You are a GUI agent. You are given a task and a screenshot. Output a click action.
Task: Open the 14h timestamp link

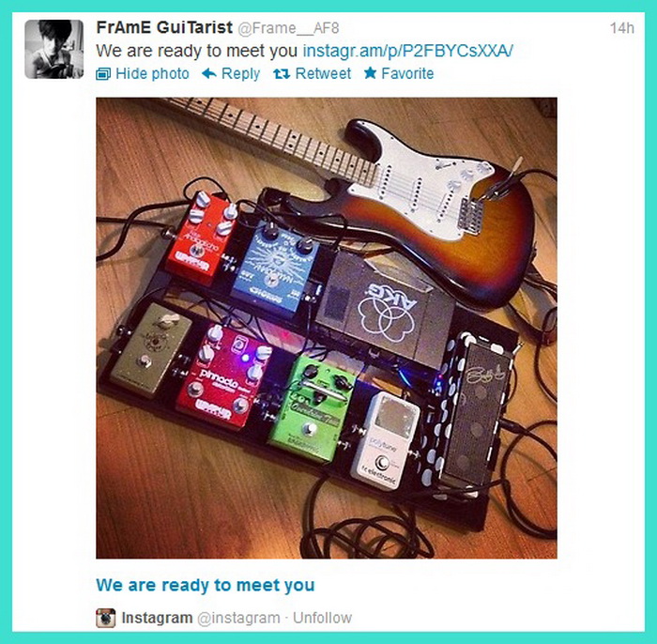tap(621, 28)
